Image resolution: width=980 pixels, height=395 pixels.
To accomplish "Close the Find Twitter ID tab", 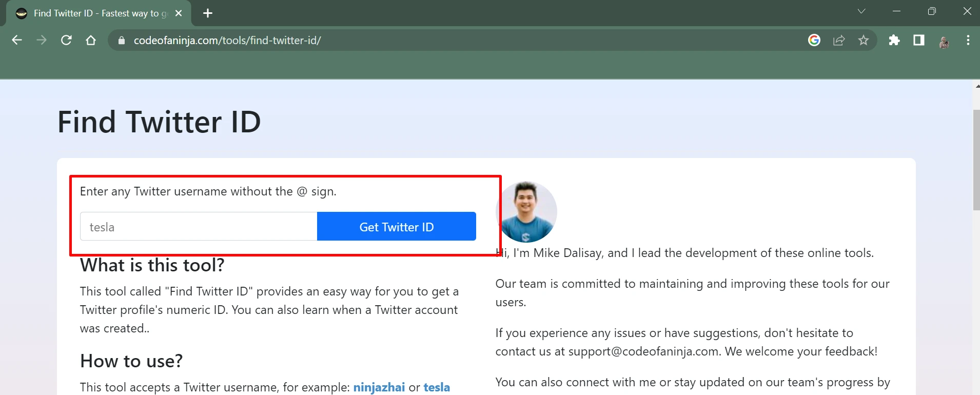I will click(179, 13).
